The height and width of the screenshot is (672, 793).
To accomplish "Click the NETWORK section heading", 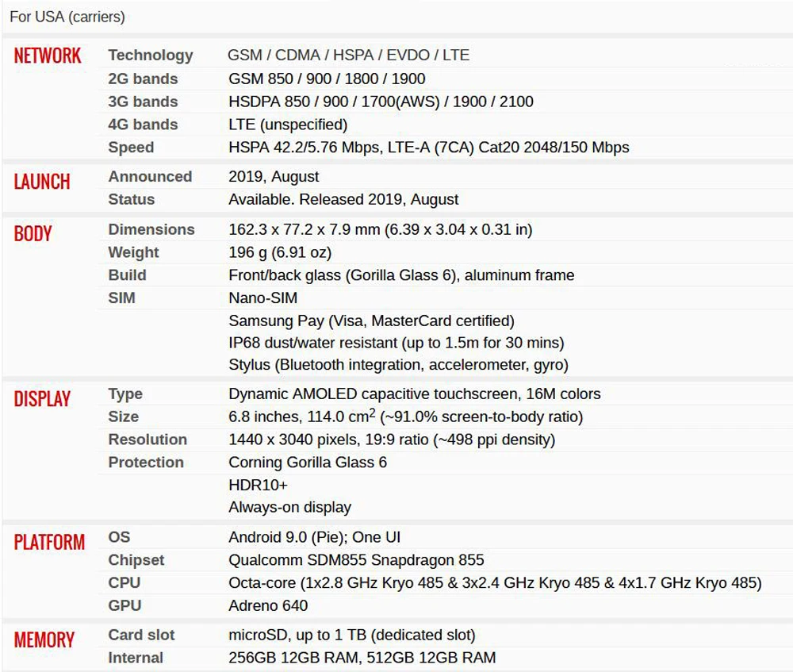I will pyautogui.click(x=48, y=56).
